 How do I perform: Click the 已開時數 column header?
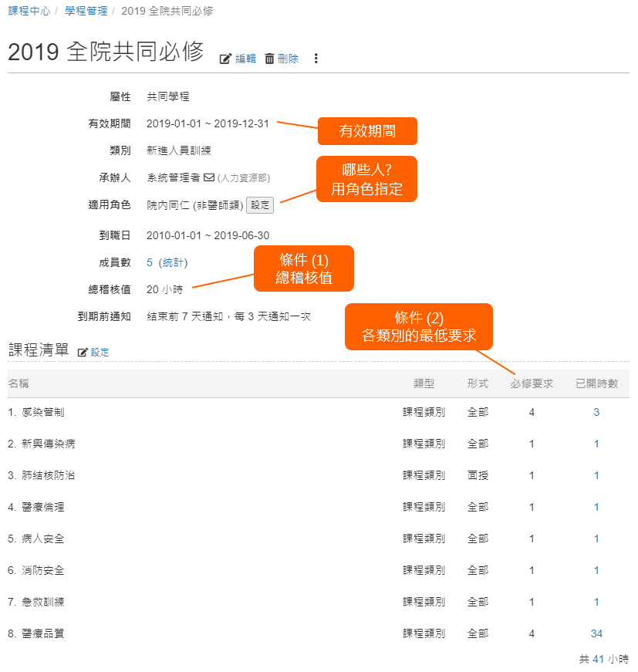(596, 383)
